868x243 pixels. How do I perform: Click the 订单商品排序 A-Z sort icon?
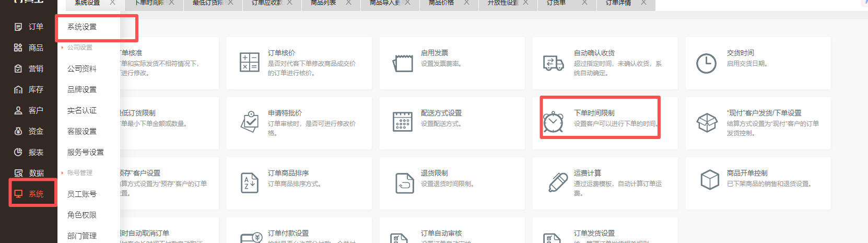(x=250, y=182)
